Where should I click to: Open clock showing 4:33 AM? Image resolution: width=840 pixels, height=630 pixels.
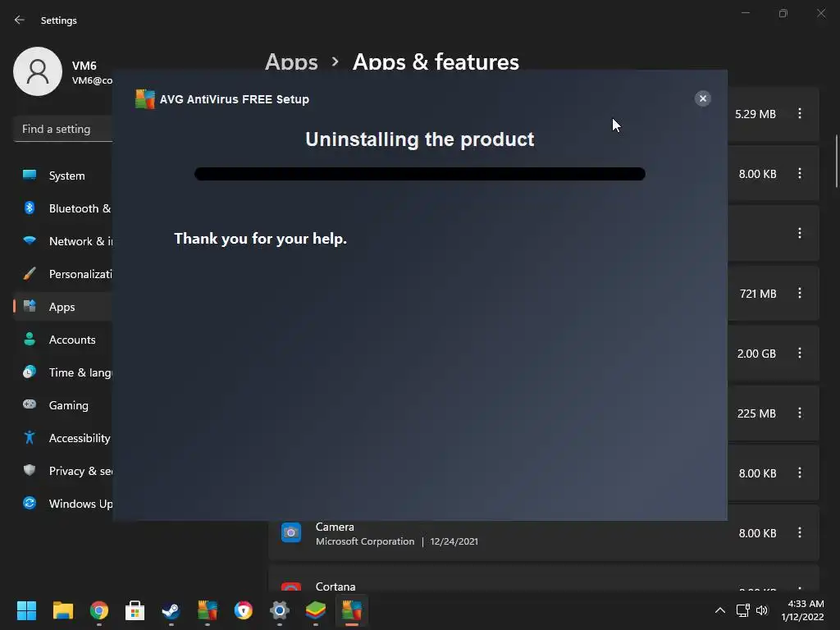[x=802, y=610]
